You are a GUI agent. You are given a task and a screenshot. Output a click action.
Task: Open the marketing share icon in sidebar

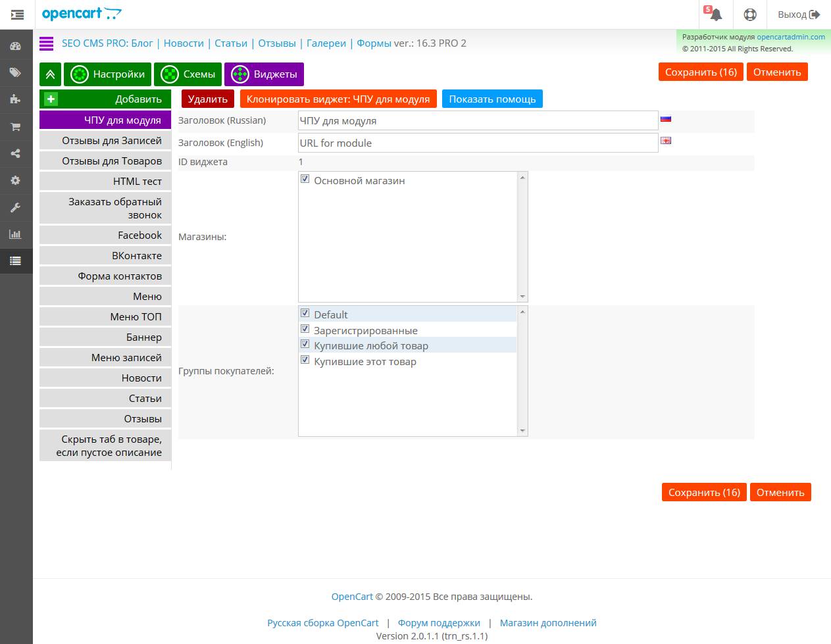15,153
